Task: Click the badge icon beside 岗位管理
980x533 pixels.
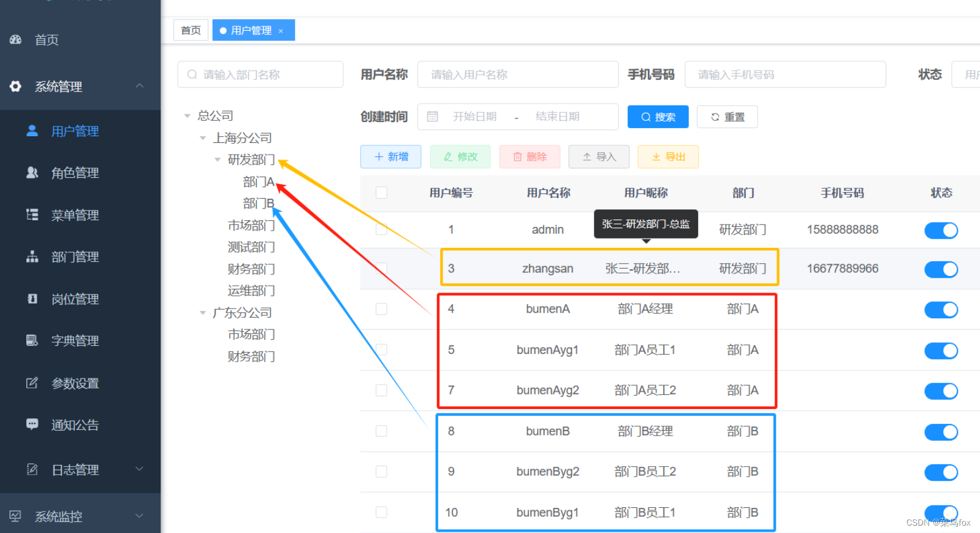Action: [32, 299]
